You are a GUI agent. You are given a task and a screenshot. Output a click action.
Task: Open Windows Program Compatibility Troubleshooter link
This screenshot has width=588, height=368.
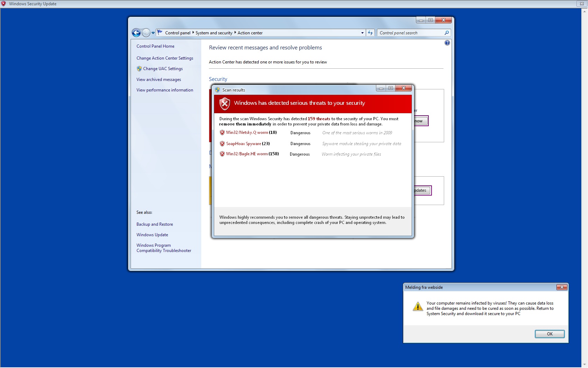164,248
